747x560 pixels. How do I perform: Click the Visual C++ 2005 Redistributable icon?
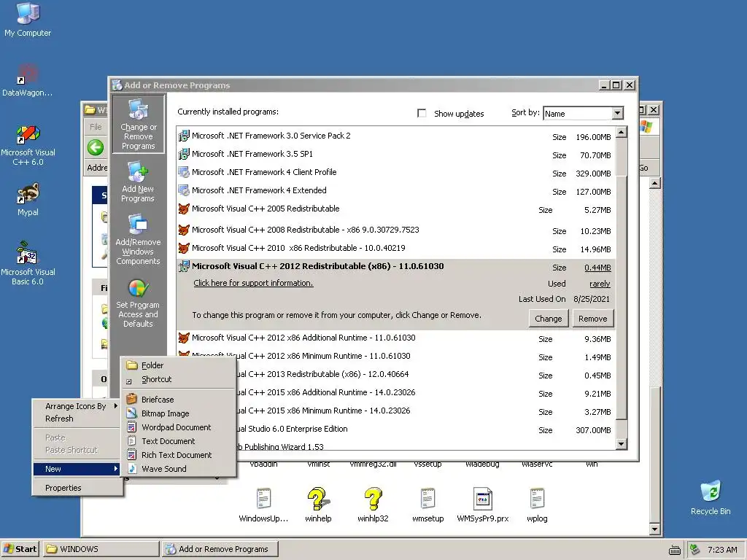click(183, 209)
